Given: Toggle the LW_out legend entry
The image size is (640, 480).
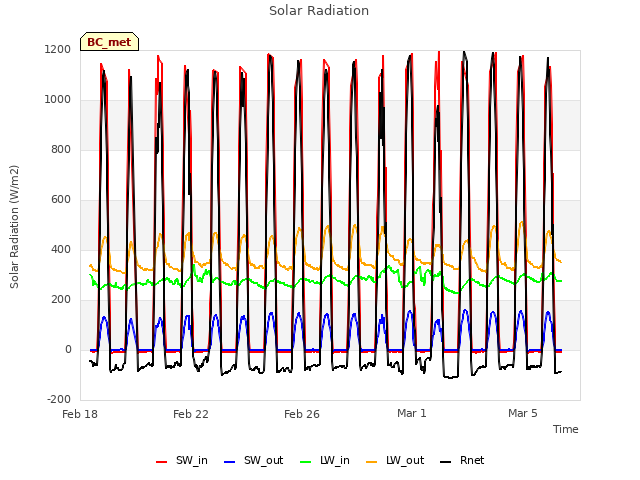Looking at the screenshot, I should [395, 461].
